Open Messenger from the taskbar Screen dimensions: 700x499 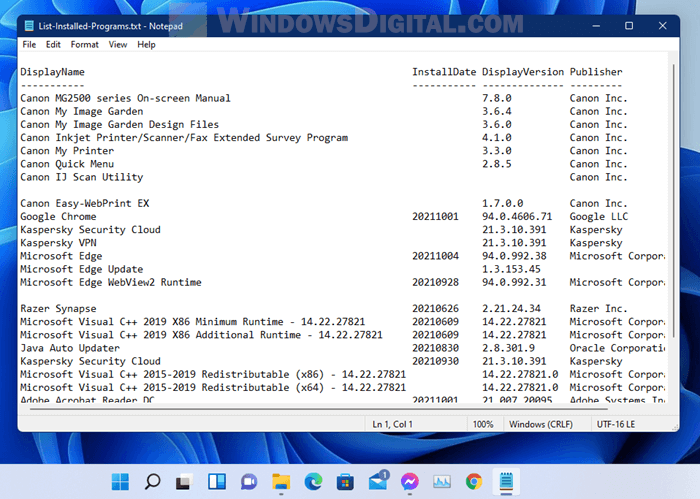point(409,482)
